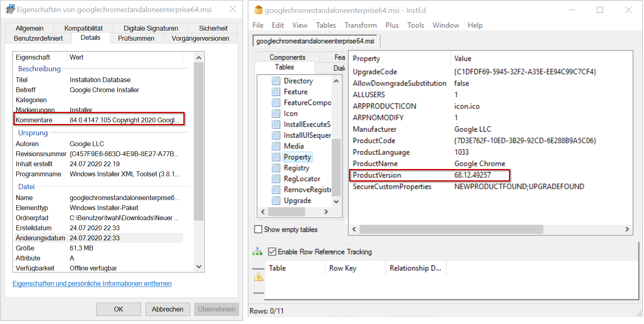Select the Änderungsdatum row

pyautogui.click(x=99, y=238)
